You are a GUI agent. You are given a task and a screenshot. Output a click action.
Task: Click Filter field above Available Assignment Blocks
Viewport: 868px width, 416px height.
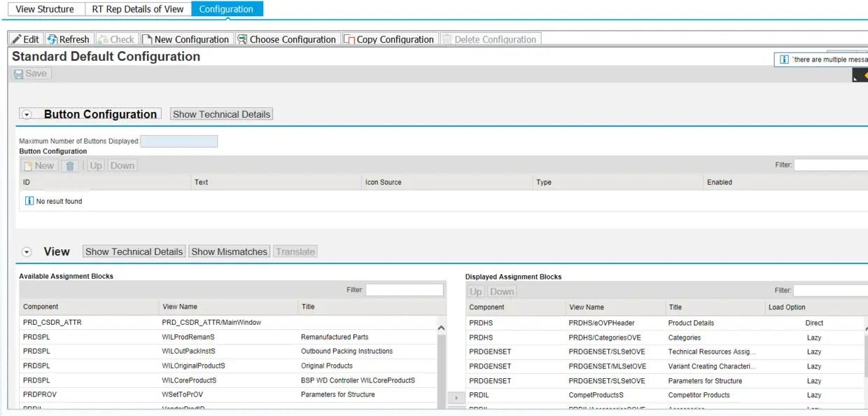click(x=405, y=290)
